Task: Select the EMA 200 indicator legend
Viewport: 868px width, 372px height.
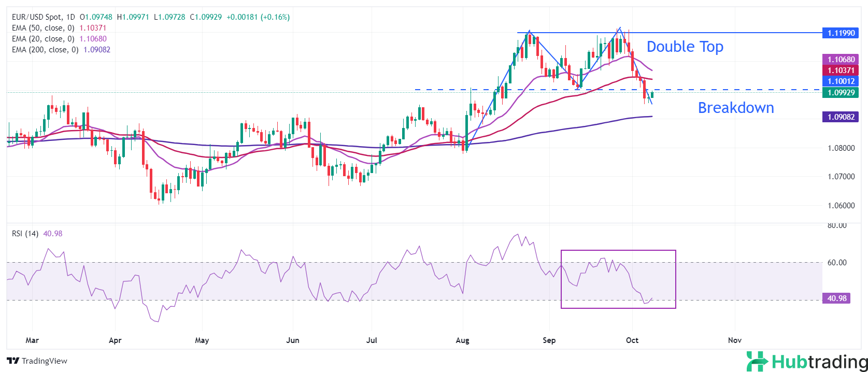Action: [45, 50]
